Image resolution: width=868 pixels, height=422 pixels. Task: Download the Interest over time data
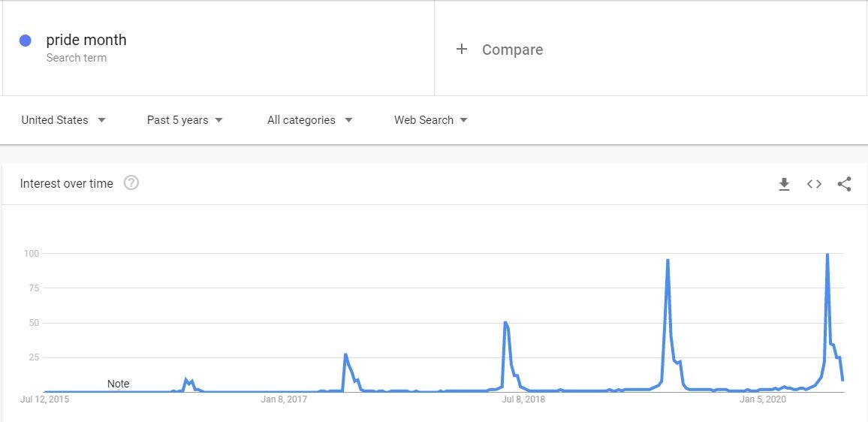(784, 184)
